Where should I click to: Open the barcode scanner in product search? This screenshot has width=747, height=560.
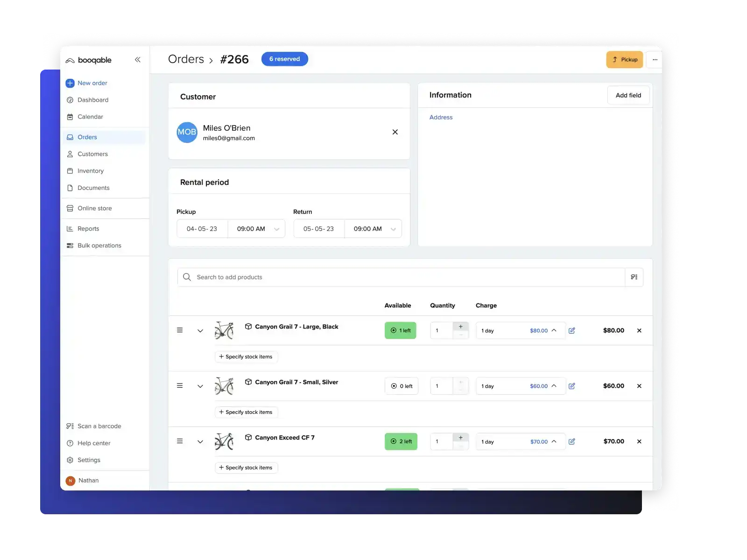click(634, 277)
